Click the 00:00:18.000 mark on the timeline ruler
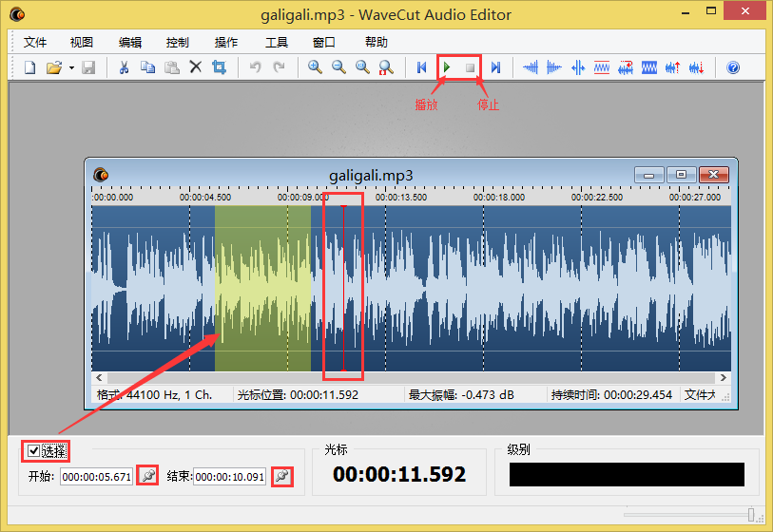 pos(498,198)
